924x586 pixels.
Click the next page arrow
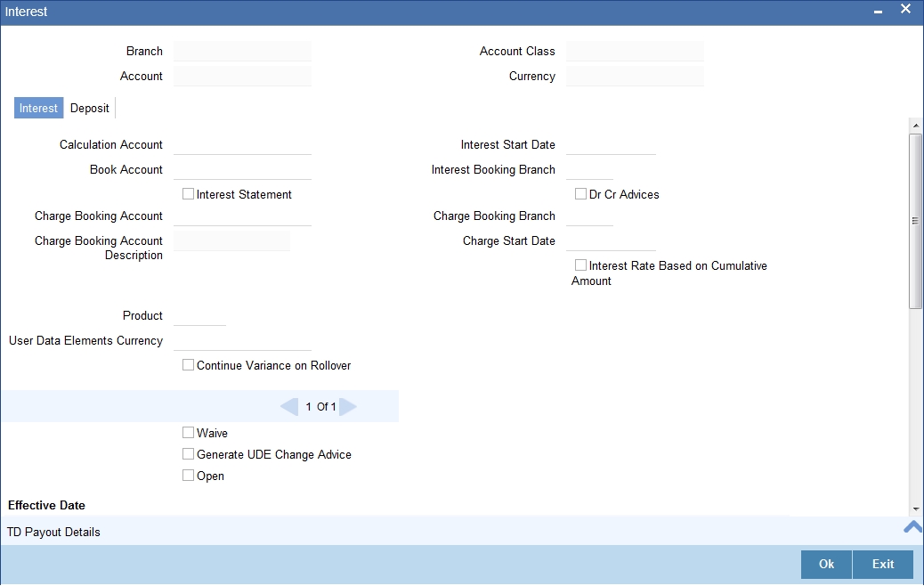347,406
